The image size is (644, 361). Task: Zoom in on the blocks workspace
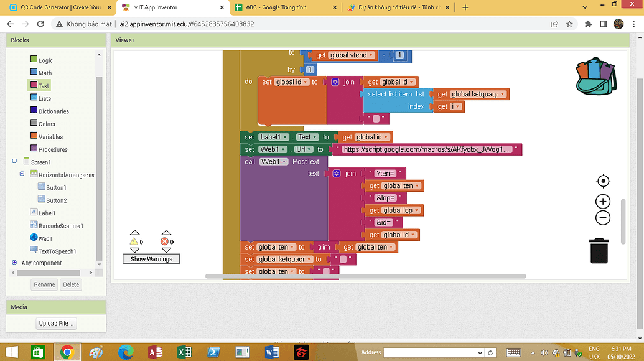tap(602, 201)
